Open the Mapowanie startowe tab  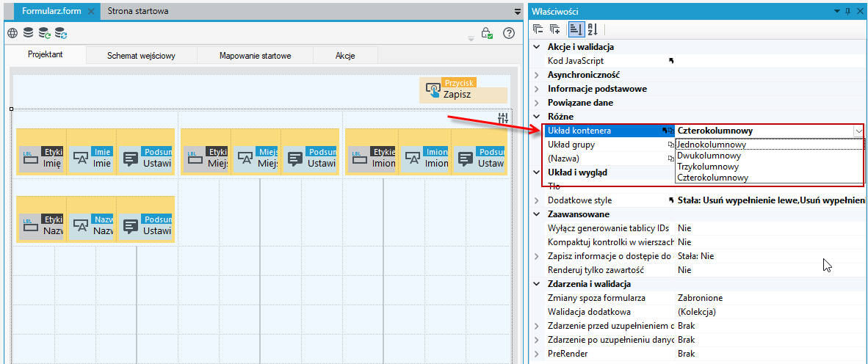tap(256, 55)
